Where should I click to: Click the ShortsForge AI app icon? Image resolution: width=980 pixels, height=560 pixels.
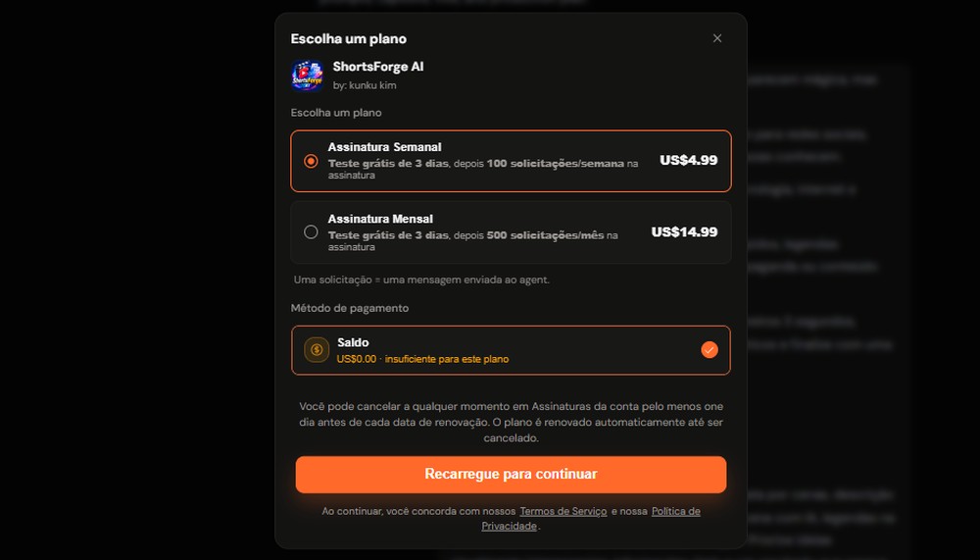click(307, 76)
